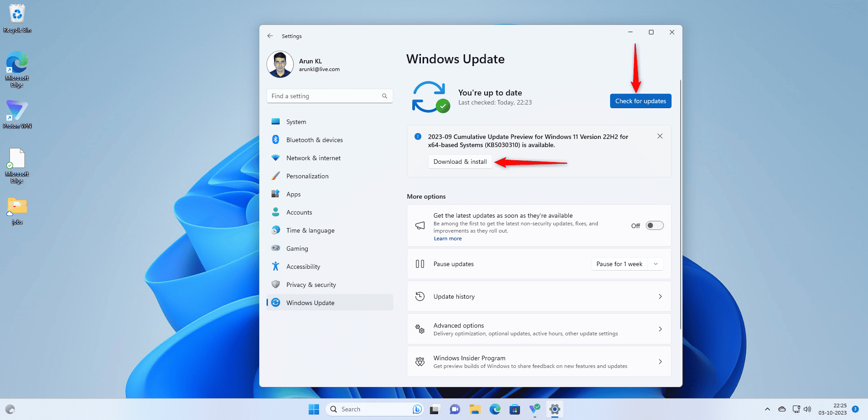The image size is (868, 420).
Task: Open the Recycle Bin desktop icon
Action: tap(17, 18)
